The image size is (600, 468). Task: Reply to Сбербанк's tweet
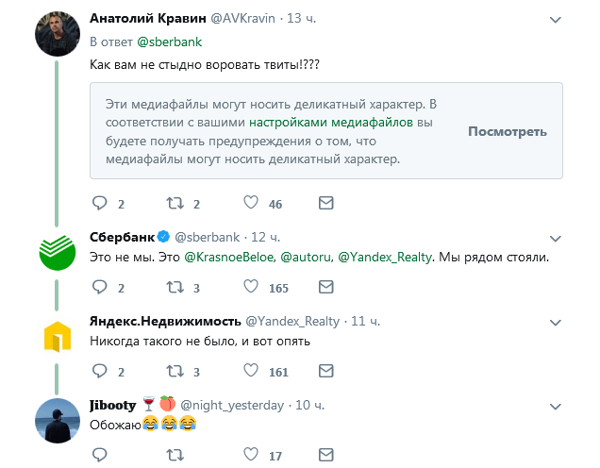99,288
